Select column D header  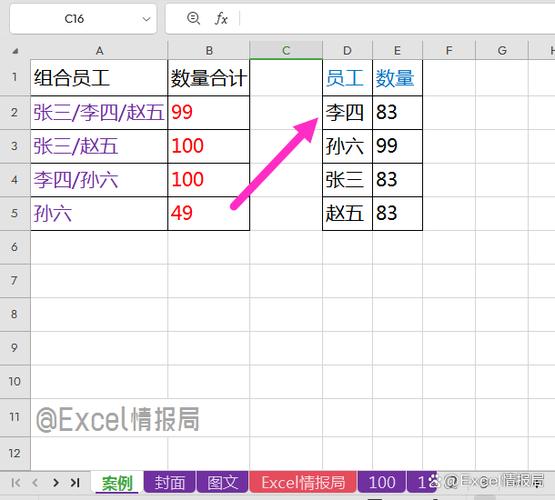(347, 51)
